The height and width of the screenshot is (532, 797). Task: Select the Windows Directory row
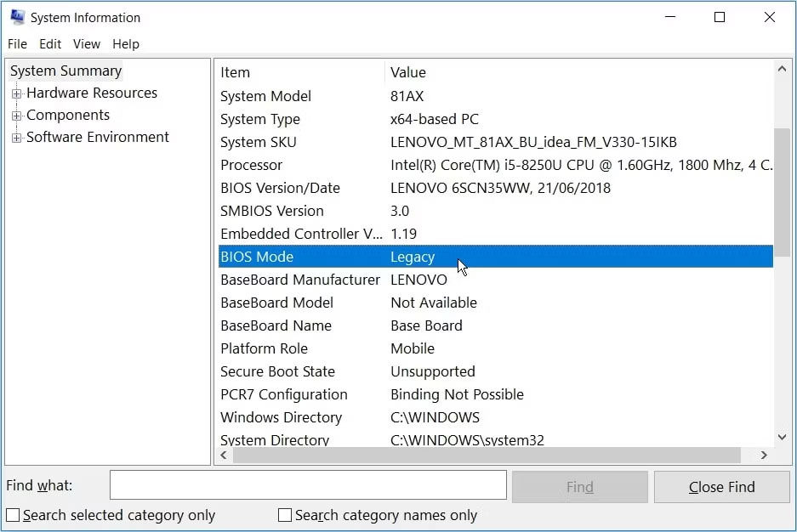[x=496, y=417]
